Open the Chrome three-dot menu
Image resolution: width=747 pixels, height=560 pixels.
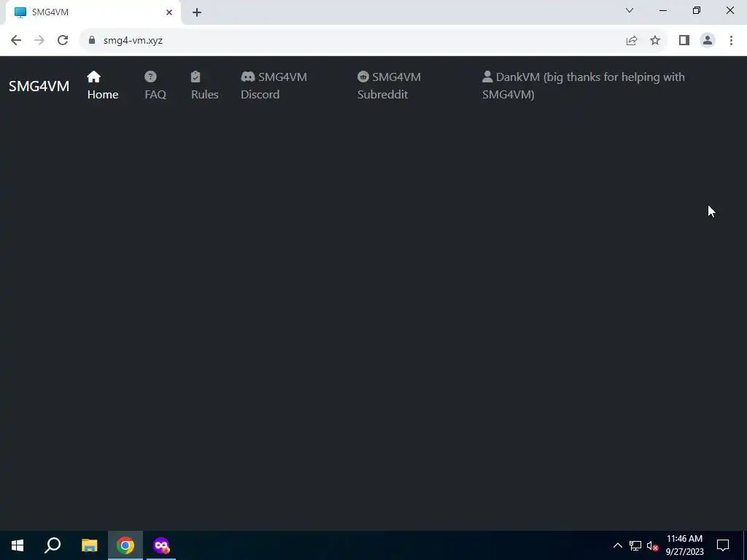tap(731, 41)
